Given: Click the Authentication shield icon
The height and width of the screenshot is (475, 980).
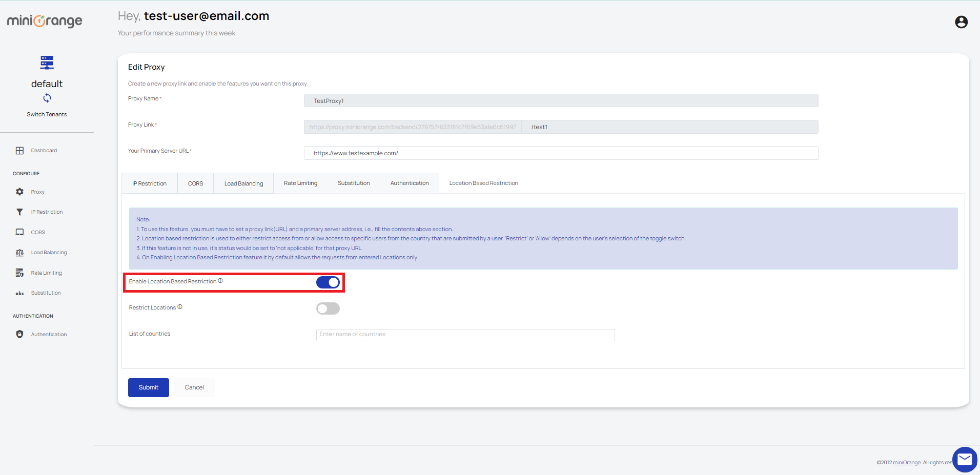Looking at the screenshot, I should [19, 334].
